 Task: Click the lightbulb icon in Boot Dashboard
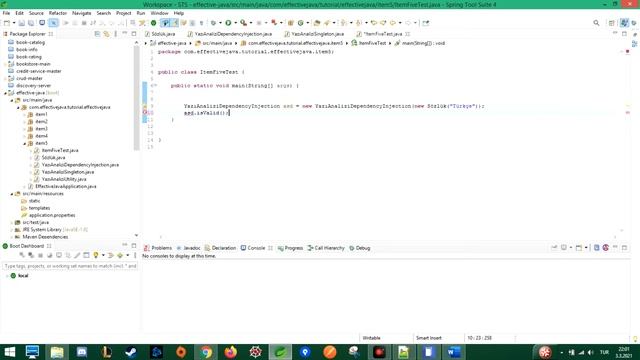point(96,255)
